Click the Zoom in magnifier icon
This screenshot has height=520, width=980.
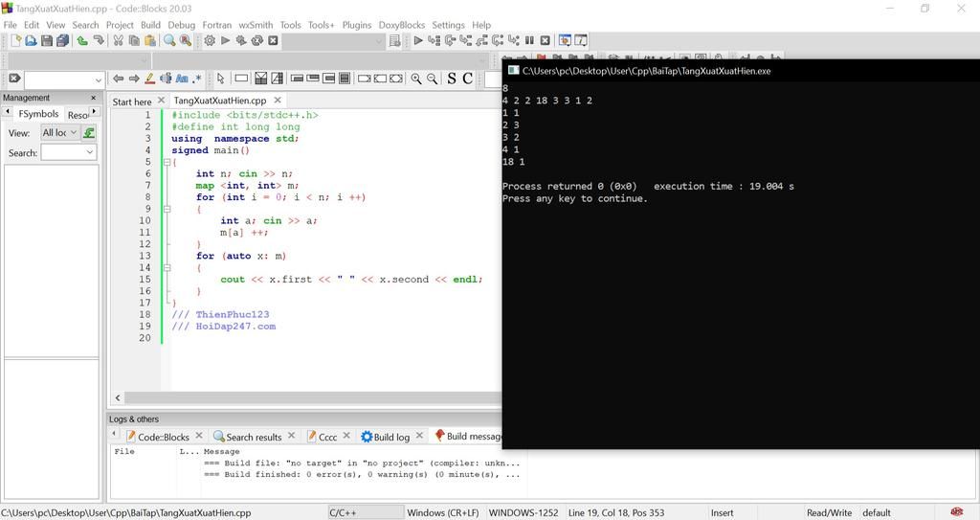pos(416,79)
